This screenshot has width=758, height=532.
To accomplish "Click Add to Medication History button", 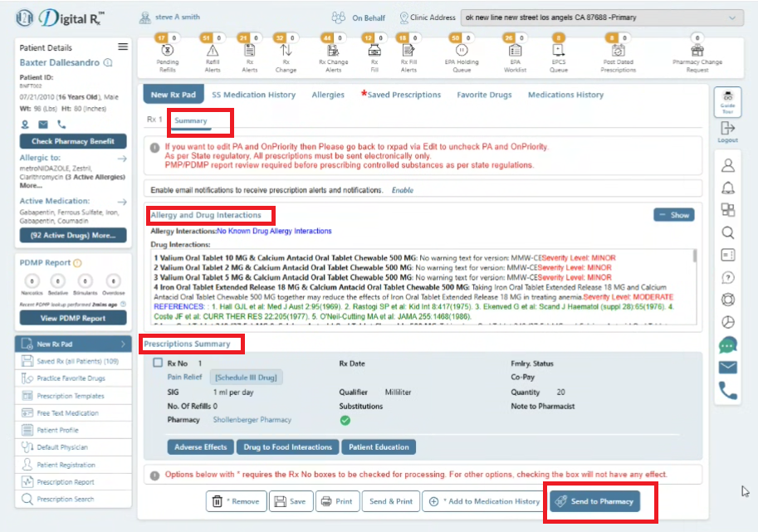I will (x=485, y=501).
